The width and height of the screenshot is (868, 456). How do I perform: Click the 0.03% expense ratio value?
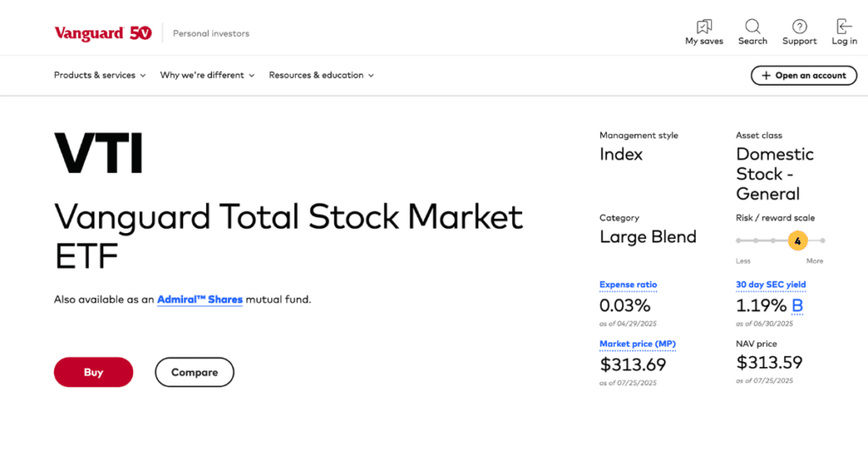coord(625,305)
